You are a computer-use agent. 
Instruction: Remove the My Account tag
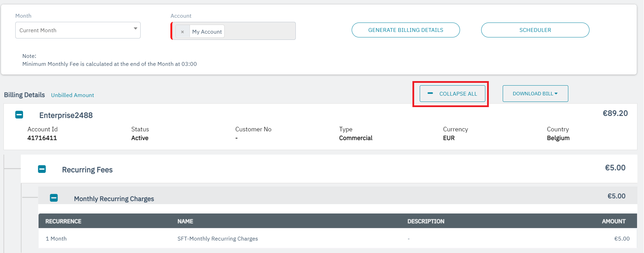[x=182, y=32]
